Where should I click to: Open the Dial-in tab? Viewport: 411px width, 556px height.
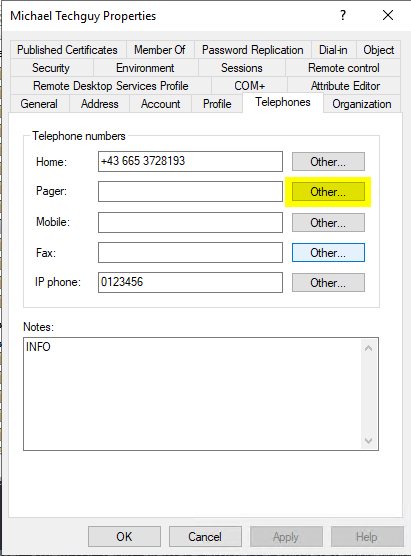coord(333,50)
